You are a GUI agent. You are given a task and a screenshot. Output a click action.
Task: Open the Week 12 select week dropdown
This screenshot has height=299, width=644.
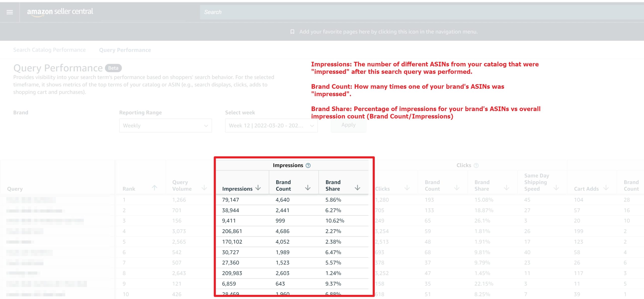coord(271,126)
